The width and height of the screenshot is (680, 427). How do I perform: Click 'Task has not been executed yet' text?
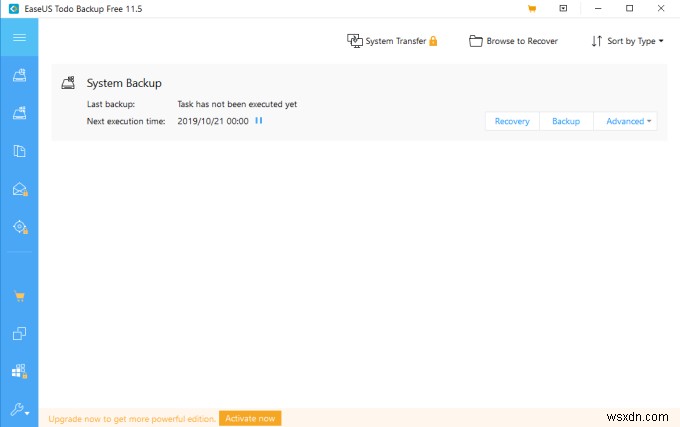point(237,104)
